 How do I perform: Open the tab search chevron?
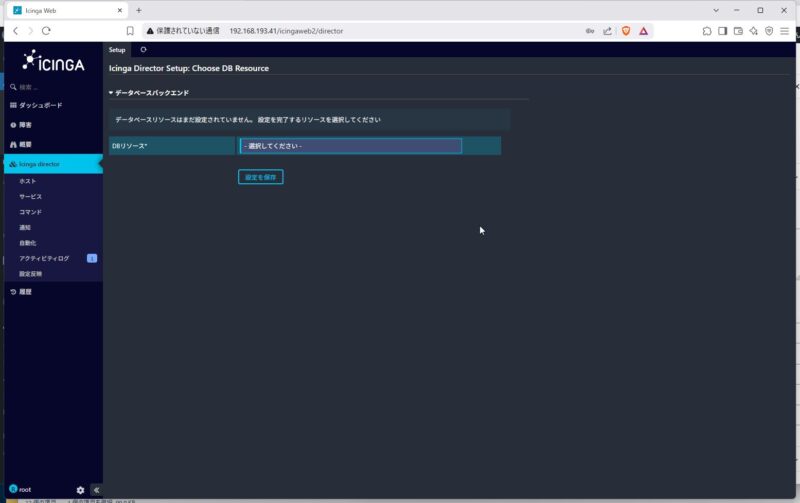[716, 10]
